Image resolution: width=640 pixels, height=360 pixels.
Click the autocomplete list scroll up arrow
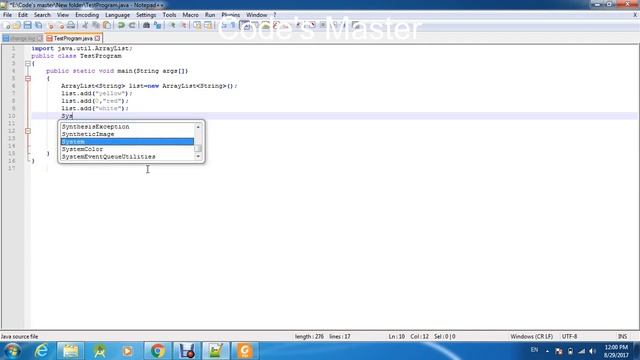click(198, 127)
